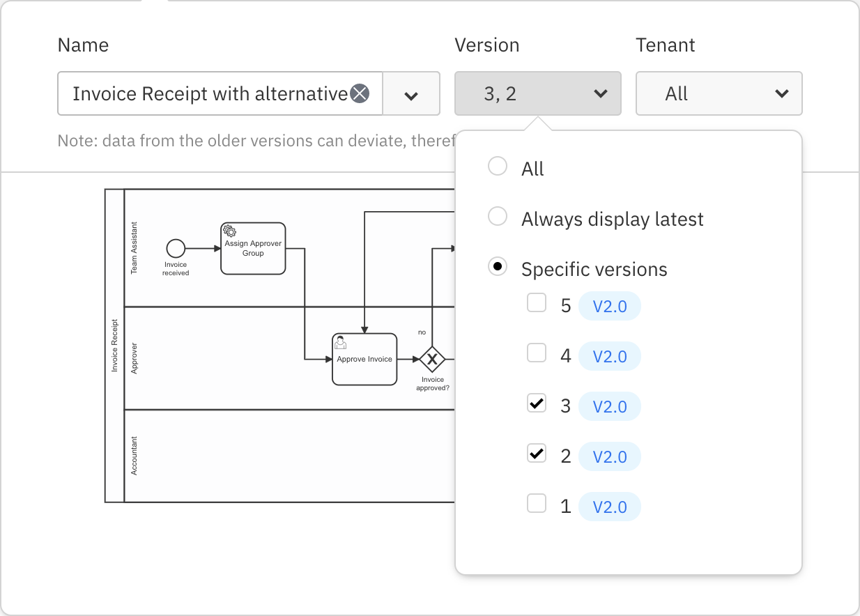The width and height of the screenshot is (860, 616).
Task: Open the Tenant dropdown set to All
Action: pos(719,94)
